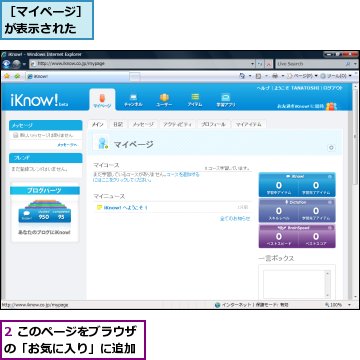360x360 pixels.
Task: Open the ページ(P) toolbar menu
Action: coord(303,76)
